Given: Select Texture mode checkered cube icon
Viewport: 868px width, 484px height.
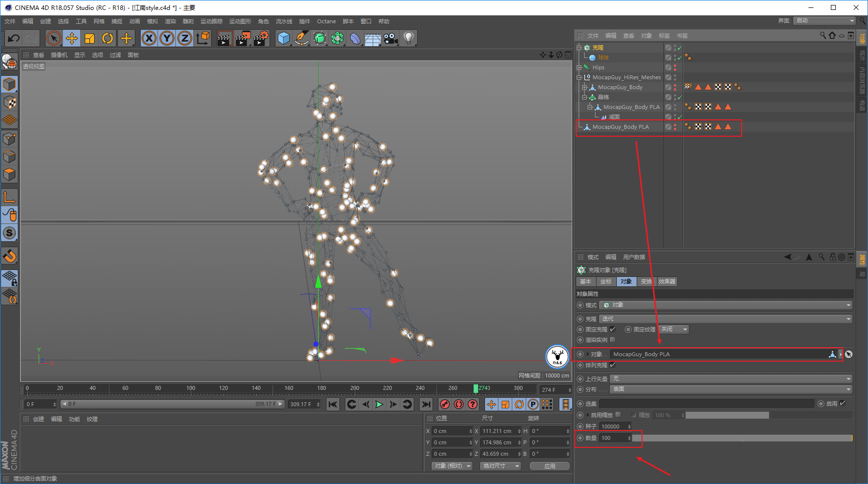Looking at the screenshot, I should pyautogui.click(x=9, y=102).
